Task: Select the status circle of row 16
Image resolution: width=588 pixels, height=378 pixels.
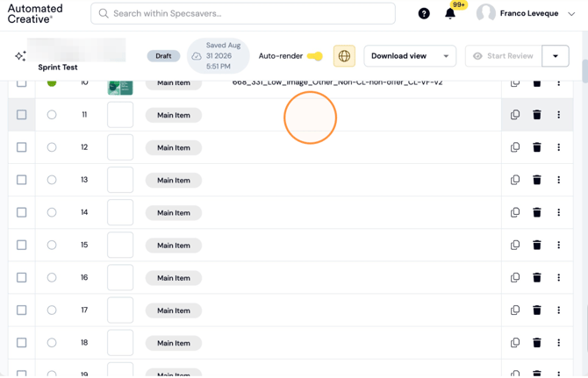Action: click(52, 278)
